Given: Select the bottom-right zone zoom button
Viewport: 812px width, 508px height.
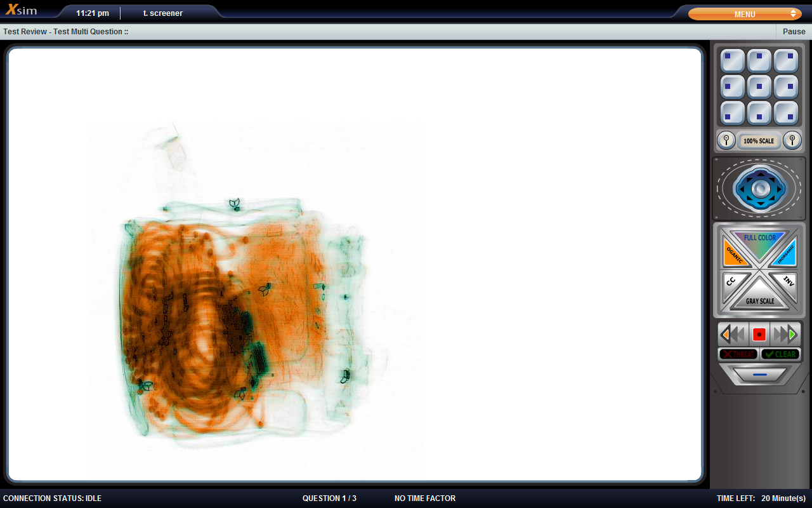Looking at the screenshot, I should point(785,113).
